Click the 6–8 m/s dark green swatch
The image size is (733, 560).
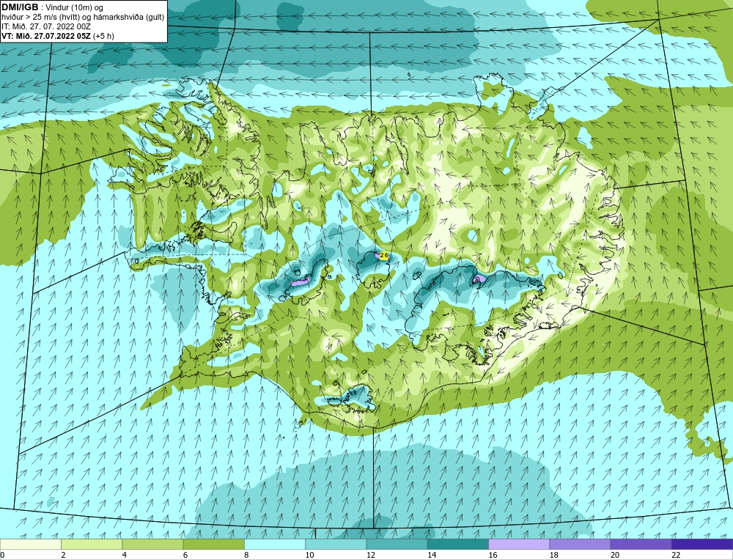pyautogui.click(x=213, y=545)
